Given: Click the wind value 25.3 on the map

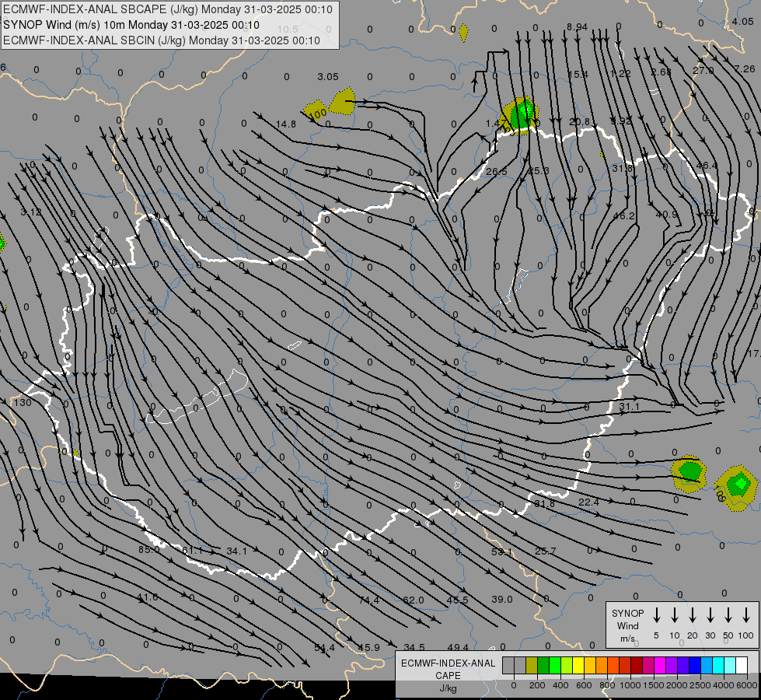Looking at the screenshot, I should [x=538, y=170].
